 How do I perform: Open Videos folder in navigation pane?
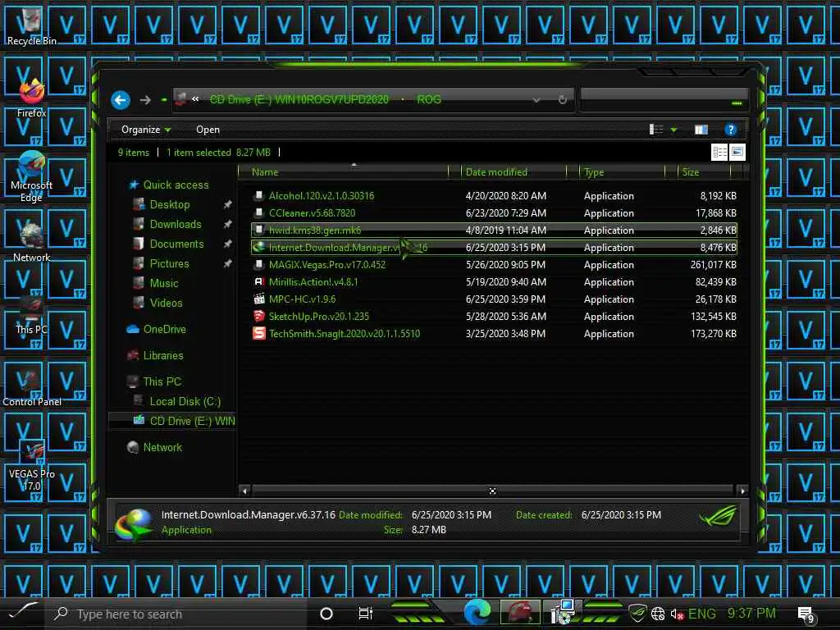coord(166,304)
